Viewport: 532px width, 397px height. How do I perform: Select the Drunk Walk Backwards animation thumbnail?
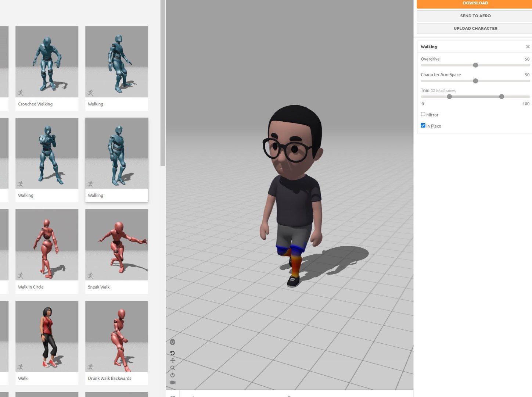tap(116, 336)
